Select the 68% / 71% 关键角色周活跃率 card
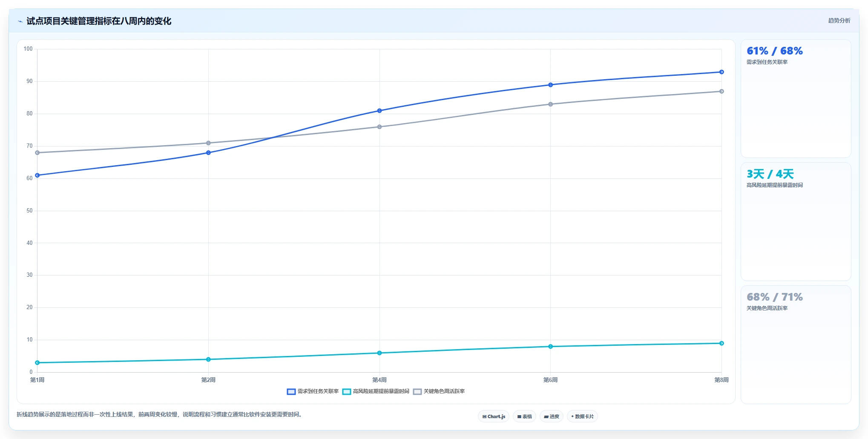 tap(796, 344)
